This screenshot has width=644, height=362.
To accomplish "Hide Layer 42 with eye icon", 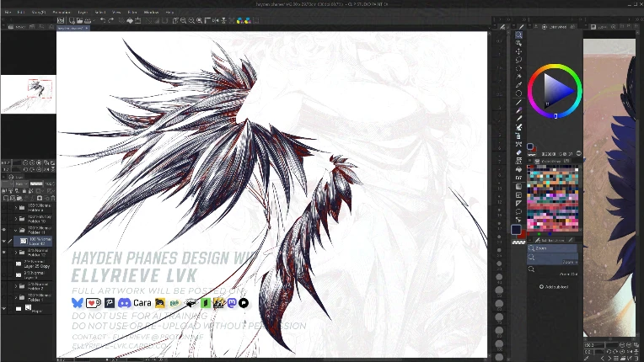I will [x=4, y=241].
